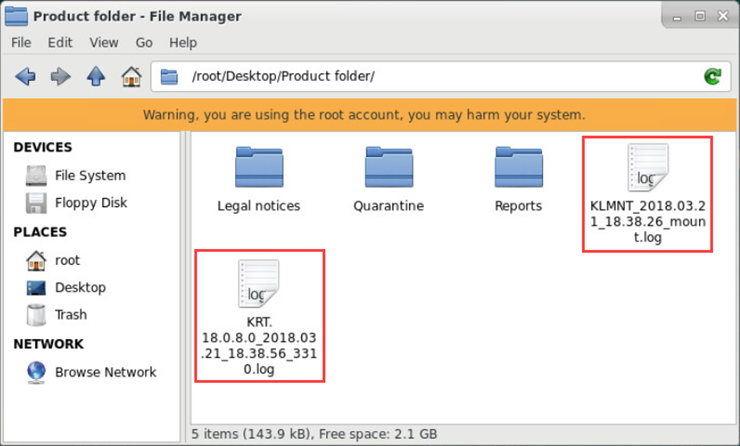This screenshot has width=740, height=446.
Task: Click the path /root/Desktop/Product folder/
Action: (x=283, y=76)
